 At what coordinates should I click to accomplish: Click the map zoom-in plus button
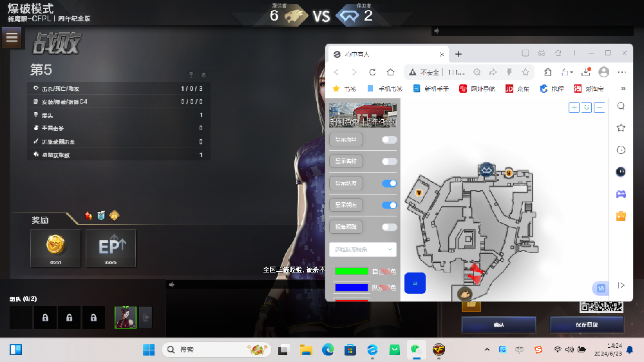[574, 108]
